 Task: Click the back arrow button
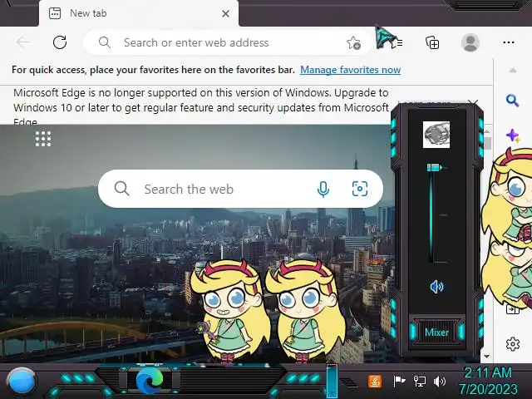[x=23, y=42]
